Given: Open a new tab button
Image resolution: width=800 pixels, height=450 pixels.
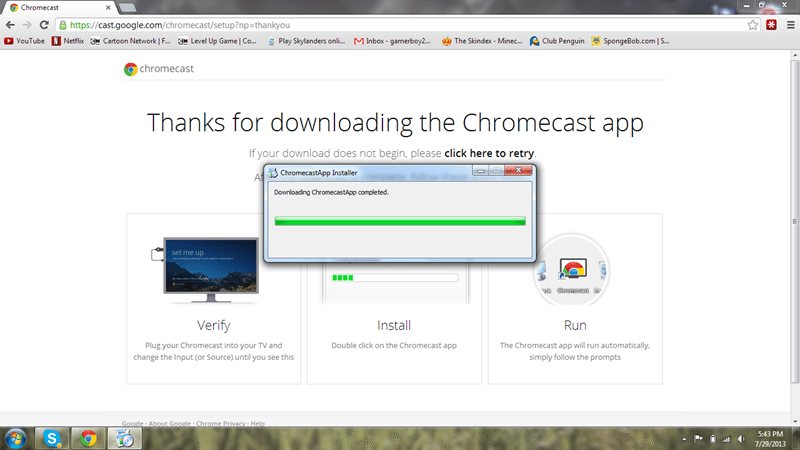Looking at the screenshot, I should click(x=128, y=8).
